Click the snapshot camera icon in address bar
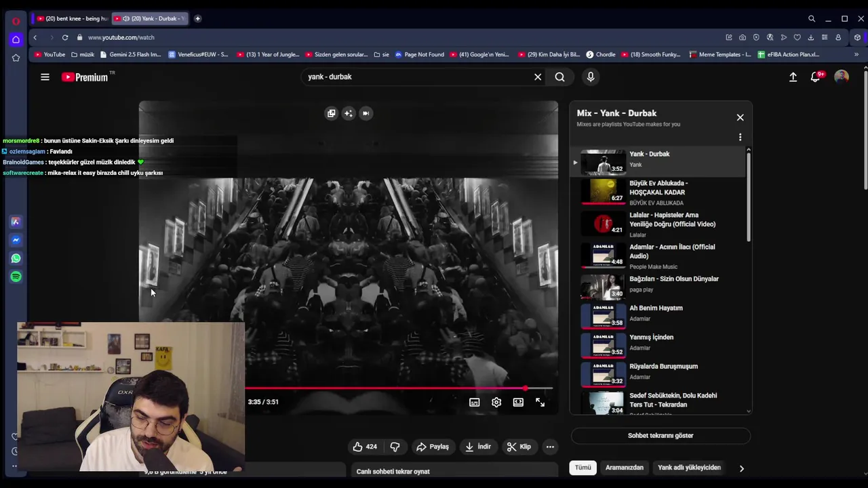 pos(743,37)
